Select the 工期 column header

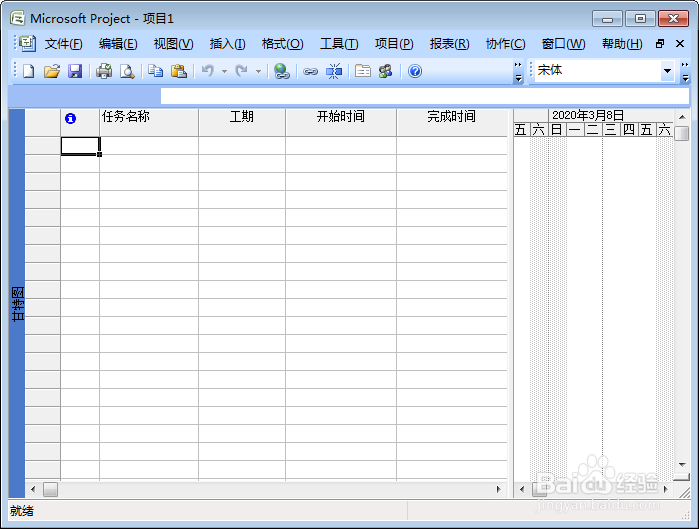242,122
